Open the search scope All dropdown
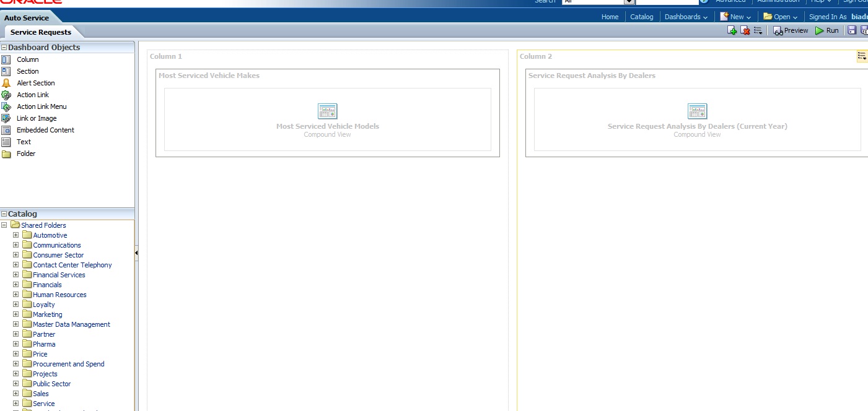 pos(629,2)
